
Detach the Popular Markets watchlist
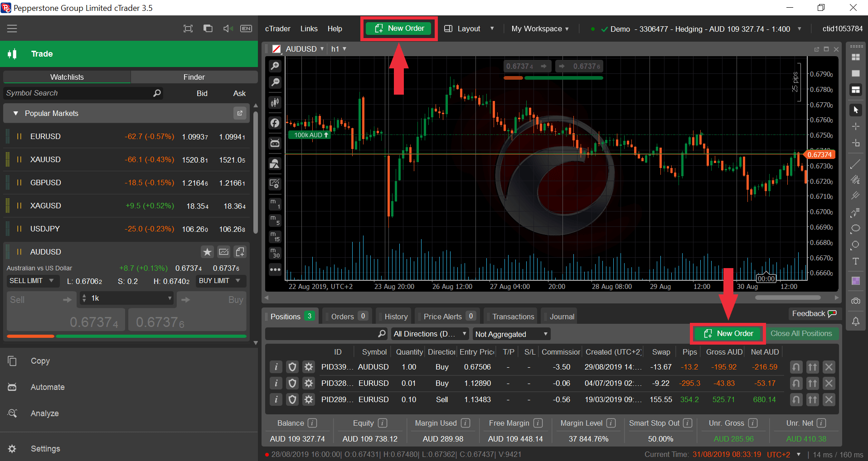(x=240, y=113)
